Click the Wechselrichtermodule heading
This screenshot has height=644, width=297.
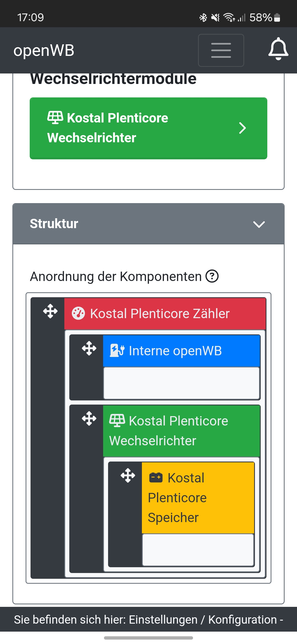113,79
